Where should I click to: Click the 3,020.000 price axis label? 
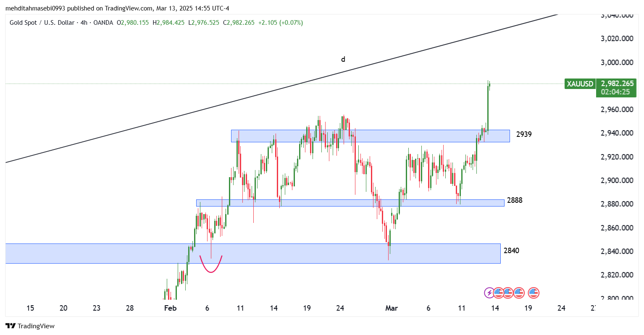pyautogui.click(x=617, y=39)
